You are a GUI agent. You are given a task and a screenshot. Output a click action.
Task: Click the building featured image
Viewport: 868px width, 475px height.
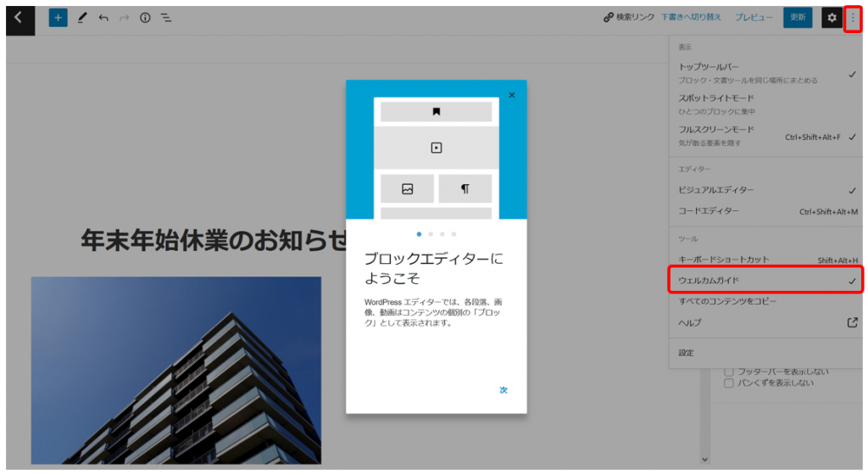(x=176, y=370)
